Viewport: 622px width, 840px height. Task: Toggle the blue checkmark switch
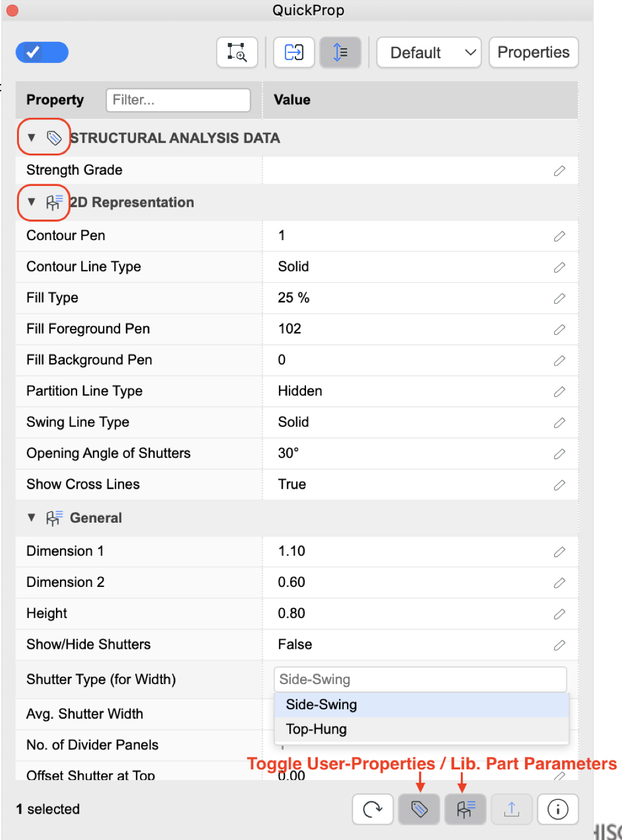pos(42,52)
